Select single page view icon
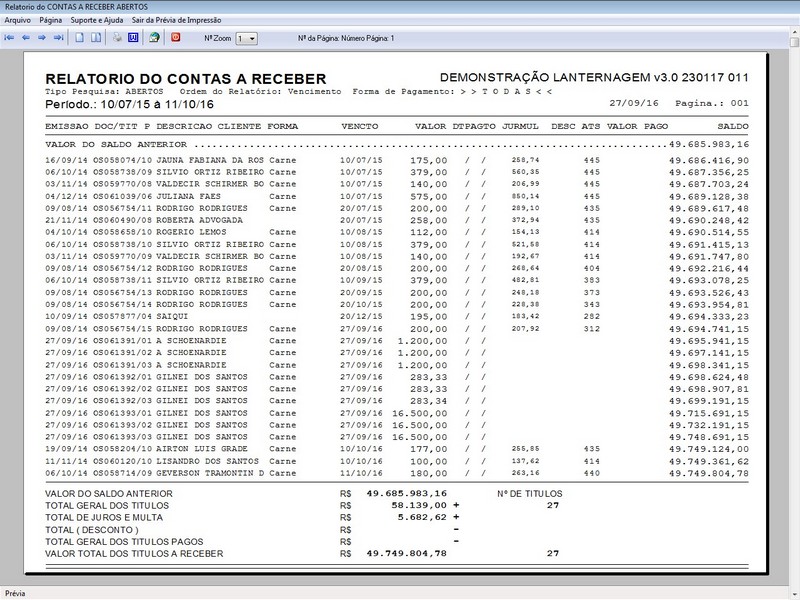 point(80,38)
